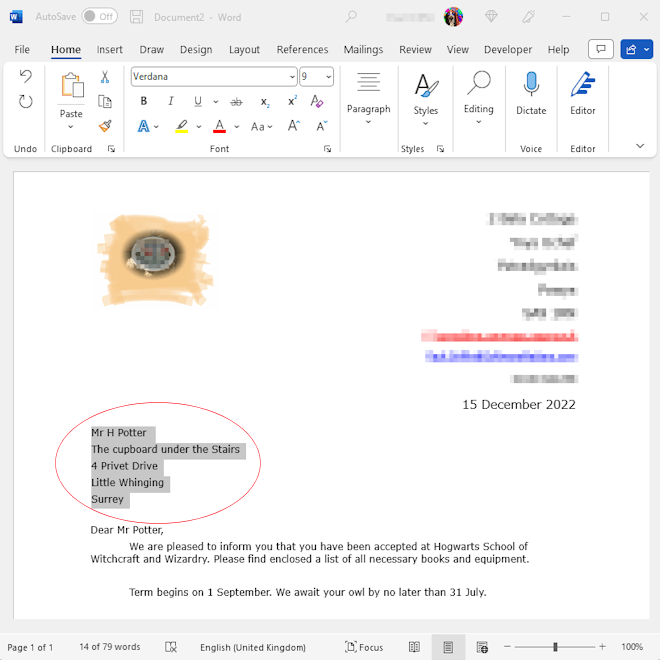Click English (United Kingdom) language indicator
660x660 pixels.
253,647
